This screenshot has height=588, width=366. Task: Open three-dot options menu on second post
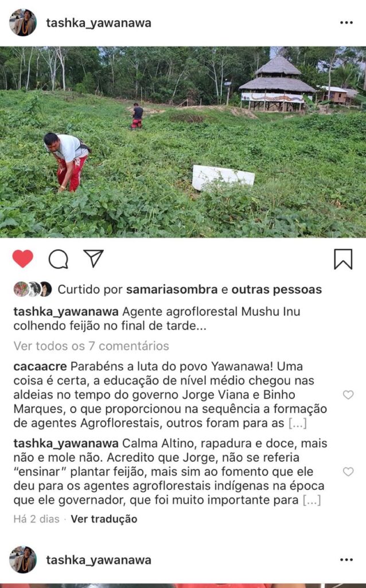point(346,560)
